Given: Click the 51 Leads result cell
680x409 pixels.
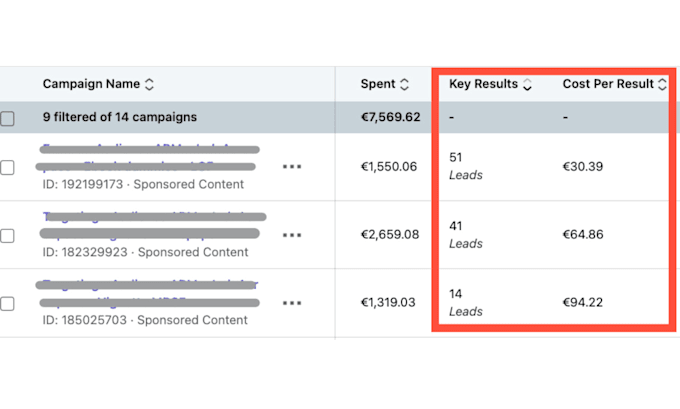Looking at the screenshot, I should (465, 166).
